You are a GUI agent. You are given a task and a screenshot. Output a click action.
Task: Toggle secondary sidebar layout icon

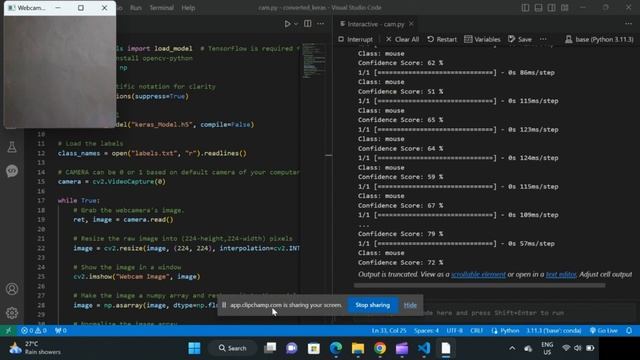551,8
